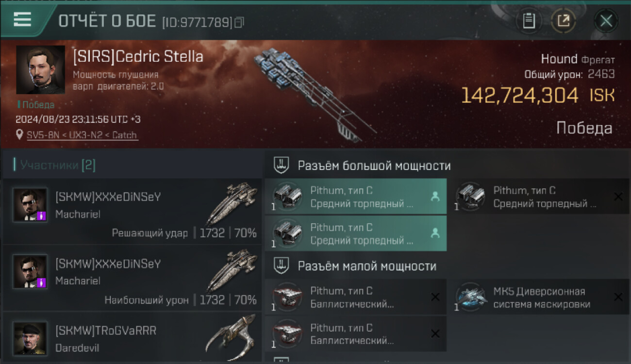Click the low power slot shield icon
Viewport: 631px width, 364px height.
coord(282,265)
